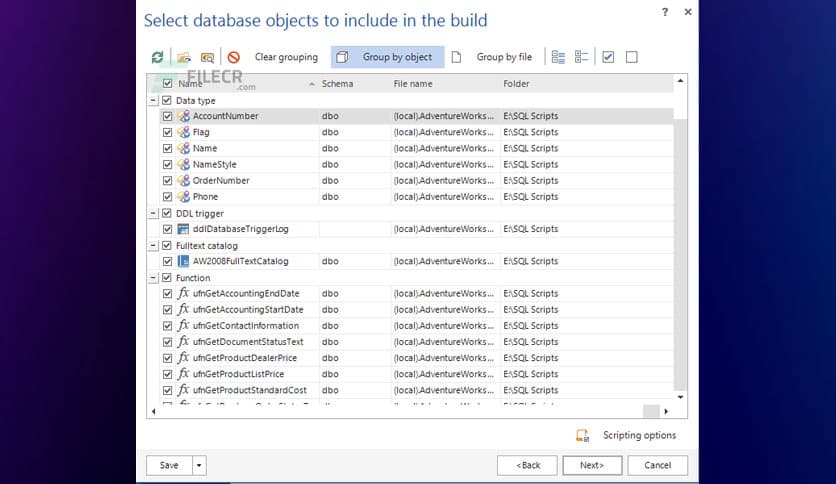Sort by the Name column header
The height and width of the screenshot is (484, 836).
pyautogui.click(x=246, y=84)
